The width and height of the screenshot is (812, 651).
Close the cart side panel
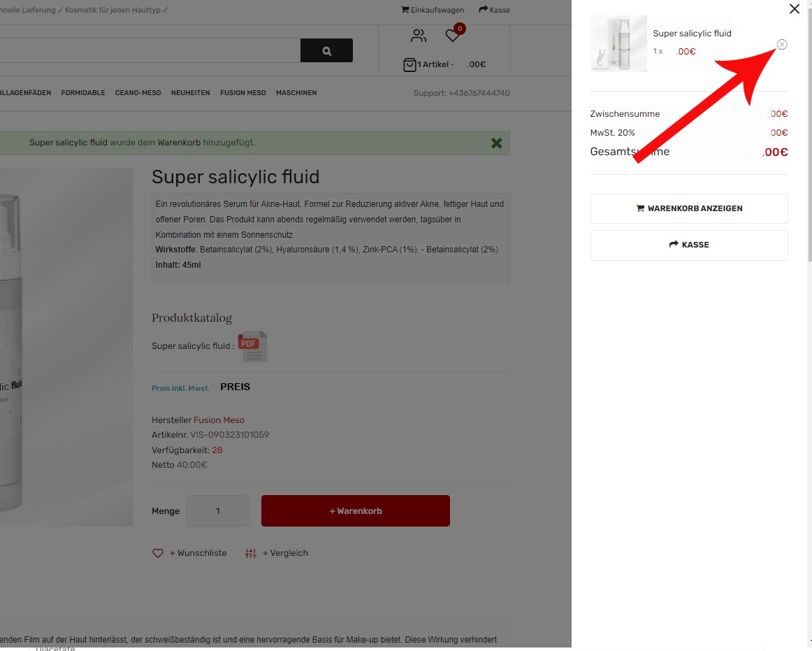(x=794, y=9)
